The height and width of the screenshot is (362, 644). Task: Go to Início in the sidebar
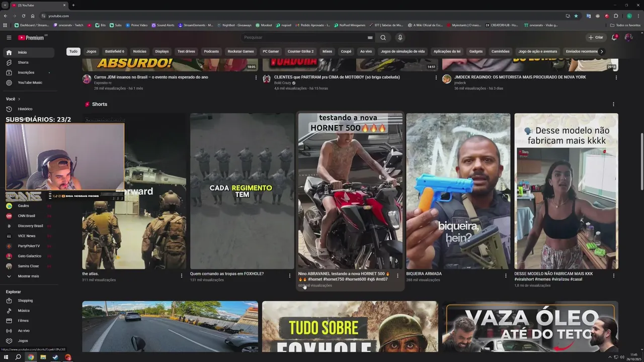(x=28, y=52)
